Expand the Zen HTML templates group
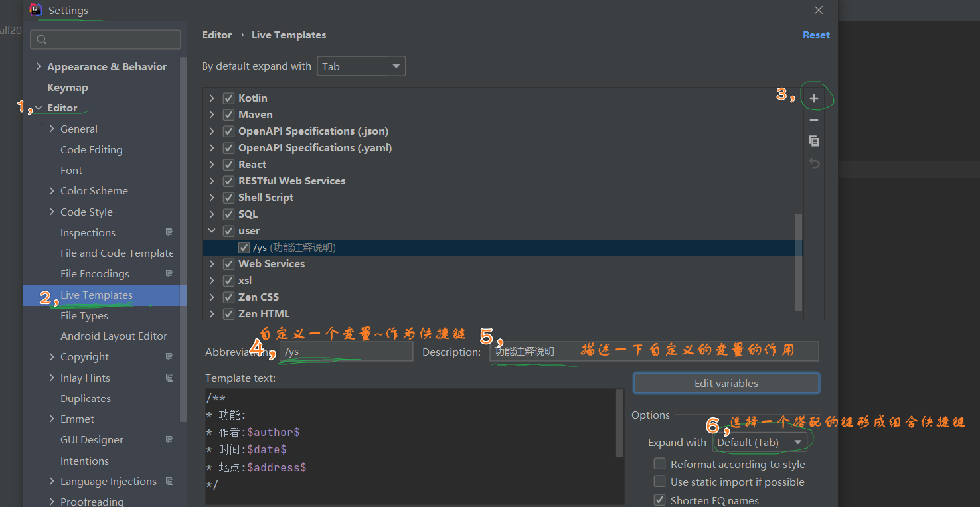The height and width of the screenshot is (507, 980). [x=212, y=313]
